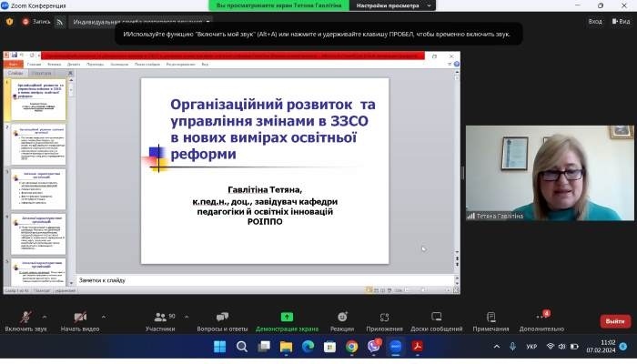Fit slide to window icon in status bar
This screenshot has height=364, width=637.
click(x=456, y=290)
